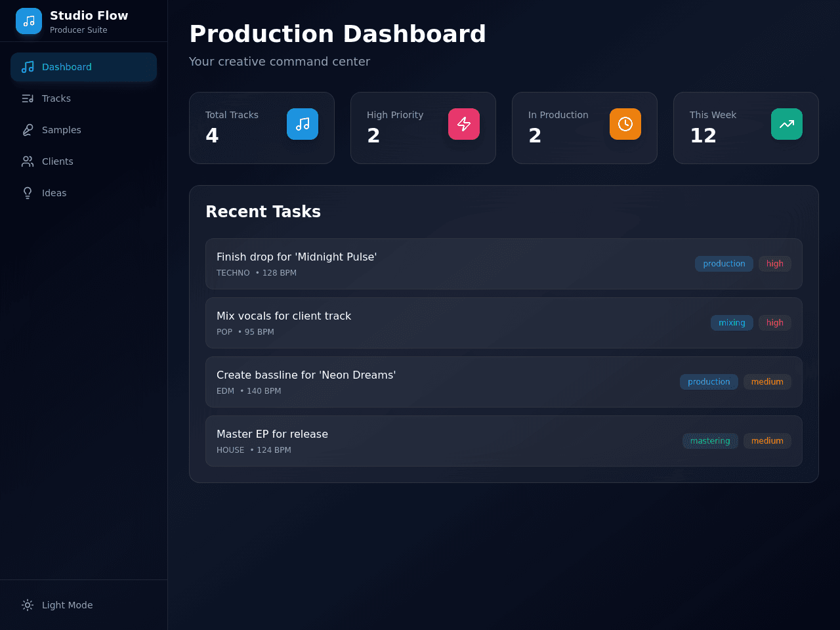Image resolution: width=840 pixels, height=630 pixels.
Task: Click the production tag on Neon Dreams task
Action: tap(709, 382)
